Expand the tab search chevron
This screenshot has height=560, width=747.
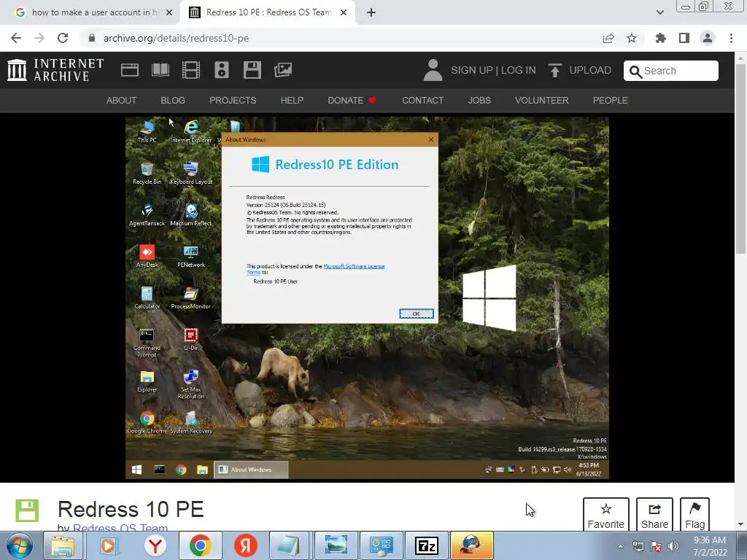click(x=659, y=12)
